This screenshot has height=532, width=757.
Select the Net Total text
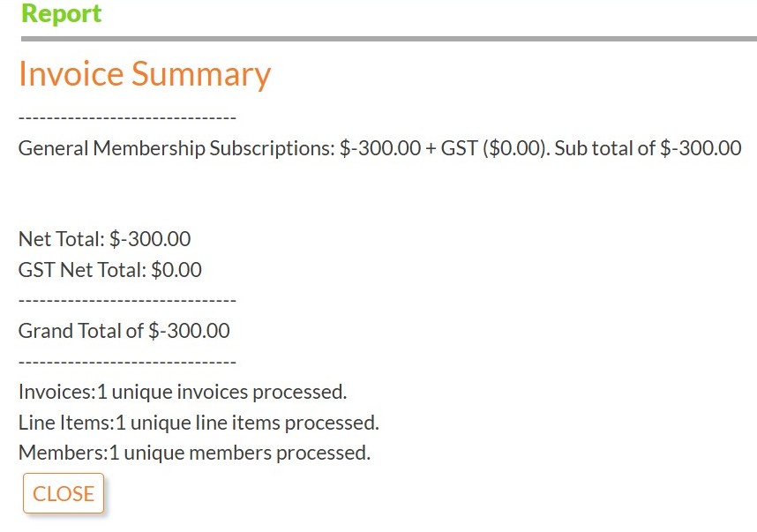(x=105, y=238)
